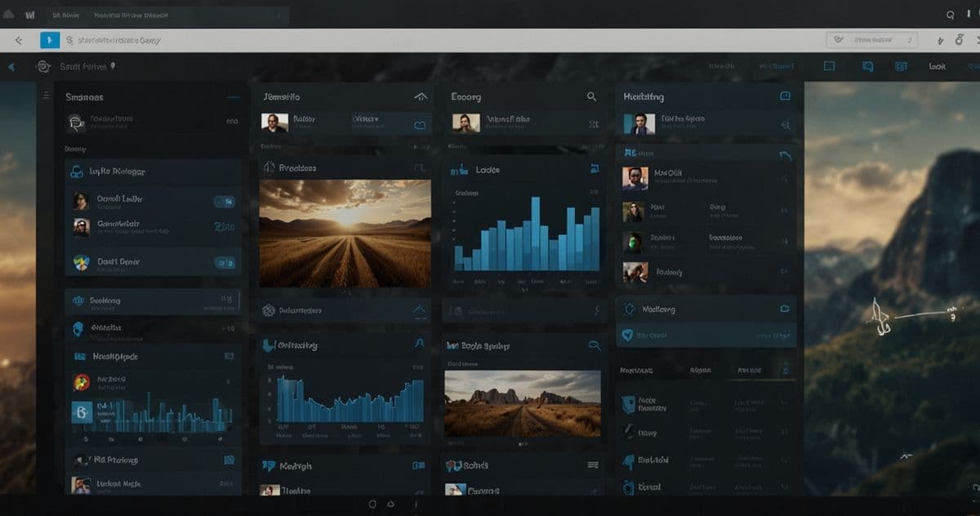Click the blue chat icon in the fourth panel header

pyautogui.click(x=785, y=96)
